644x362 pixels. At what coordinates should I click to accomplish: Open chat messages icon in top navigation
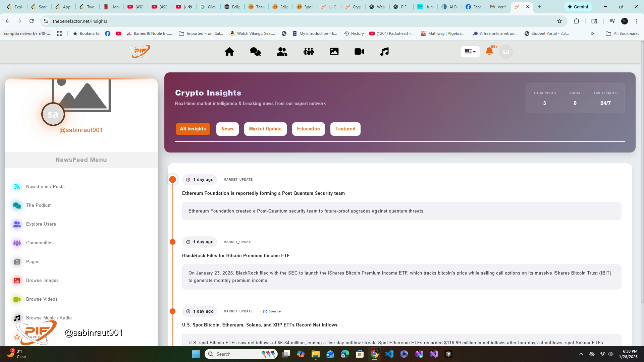tap(255, 52)
